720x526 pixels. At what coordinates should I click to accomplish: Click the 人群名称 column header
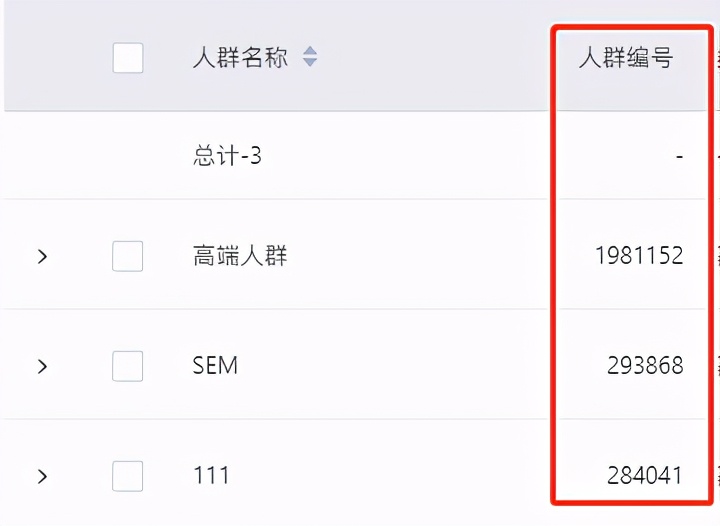[x=240, y=58]
